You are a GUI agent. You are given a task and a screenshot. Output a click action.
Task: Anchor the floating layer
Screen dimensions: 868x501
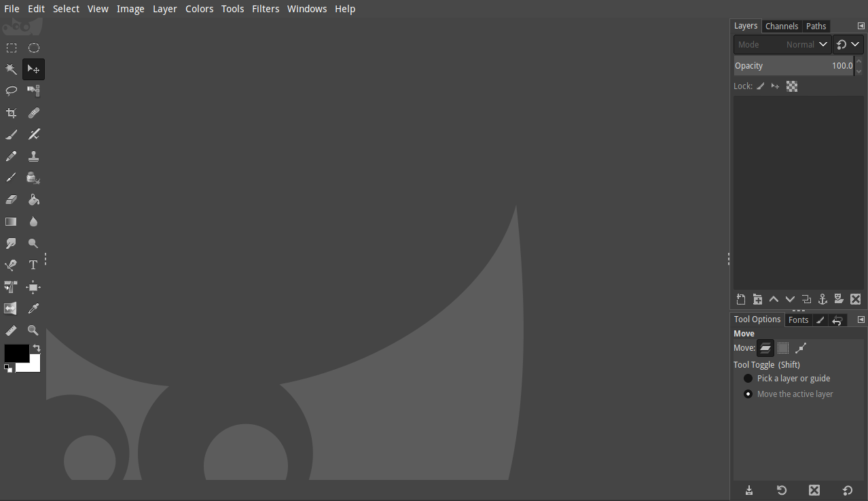pyautogui.click(x=822, y=299)
